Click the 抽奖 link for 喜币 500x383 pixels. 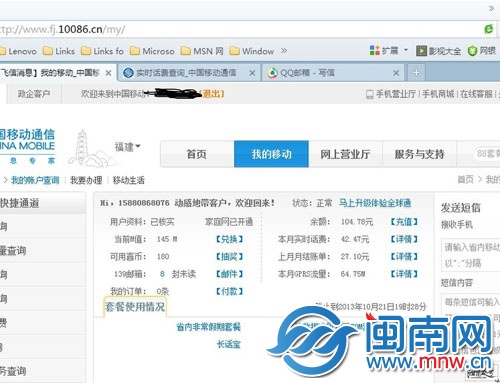coord(229,256)
